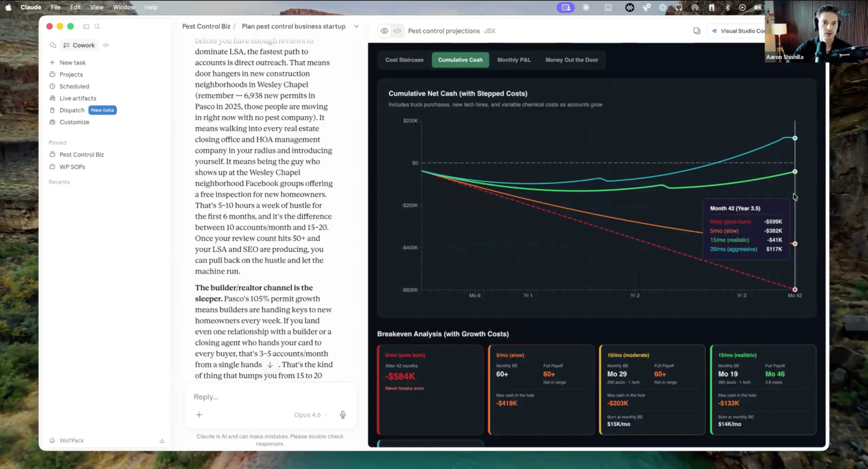Click the play circle menu bar icon

742,7
